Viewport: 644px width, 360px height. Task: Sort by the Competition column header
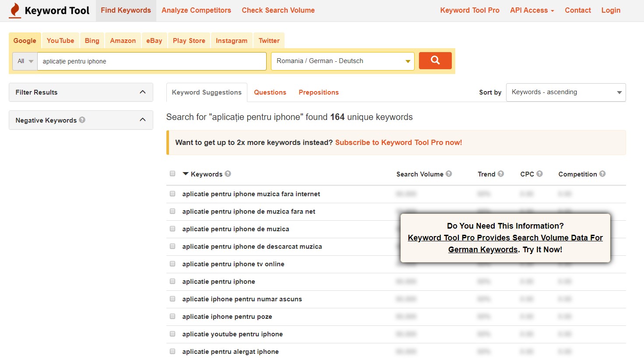(x=577, y=174)
